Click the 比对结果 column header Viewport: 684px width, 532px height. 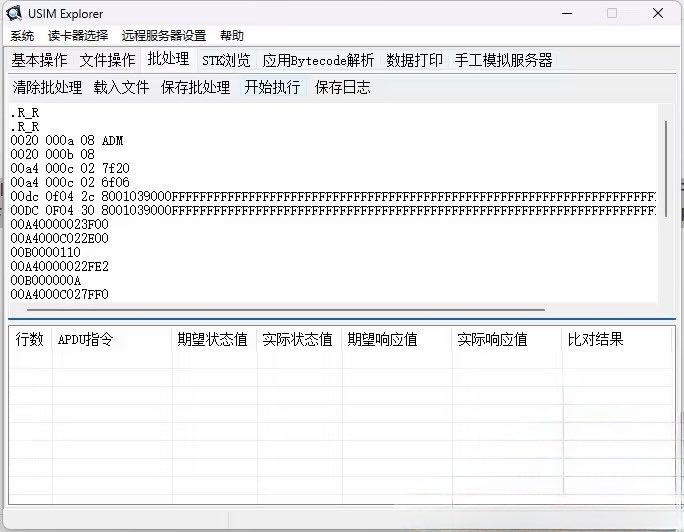(617, 339)
